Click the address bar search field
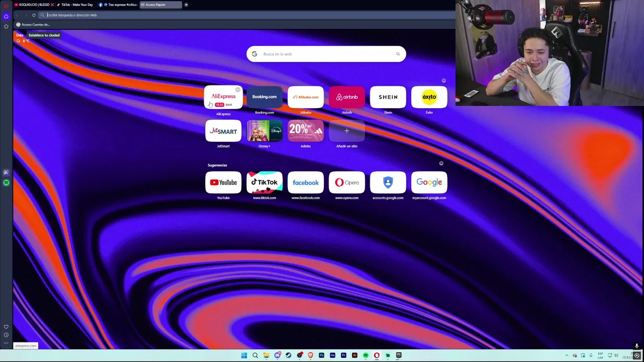This screenshot has width=644, height=362. point(247,15)
